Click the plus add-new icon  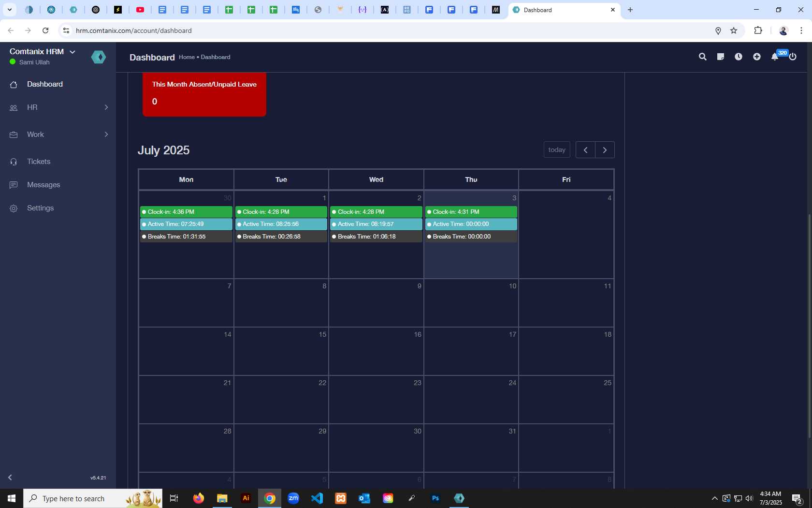(756, 57)
